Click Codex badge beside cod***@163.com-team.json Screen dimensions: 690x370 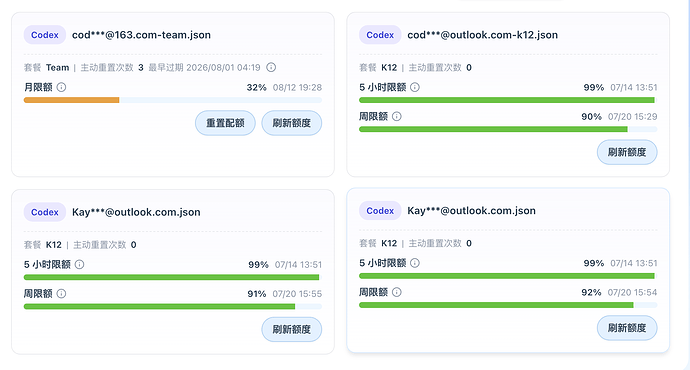(x=45, y=35)
